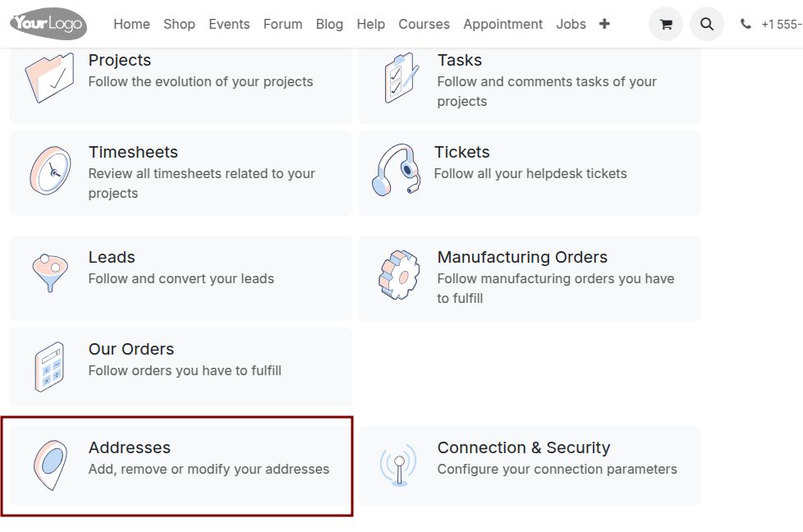This screenshot has height=532, width=803.
Task: Open the Connection & Security title link
Action: 523,447
